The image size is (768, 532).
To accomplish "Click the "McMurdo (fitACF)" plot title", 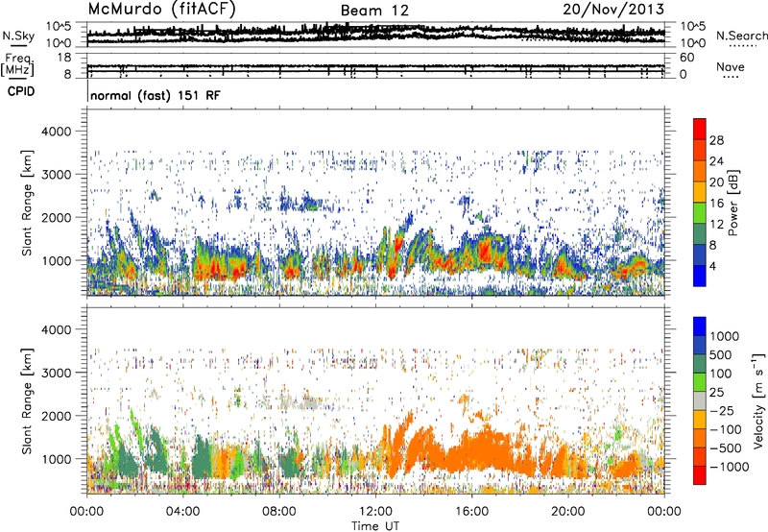I will click(161, 10).
